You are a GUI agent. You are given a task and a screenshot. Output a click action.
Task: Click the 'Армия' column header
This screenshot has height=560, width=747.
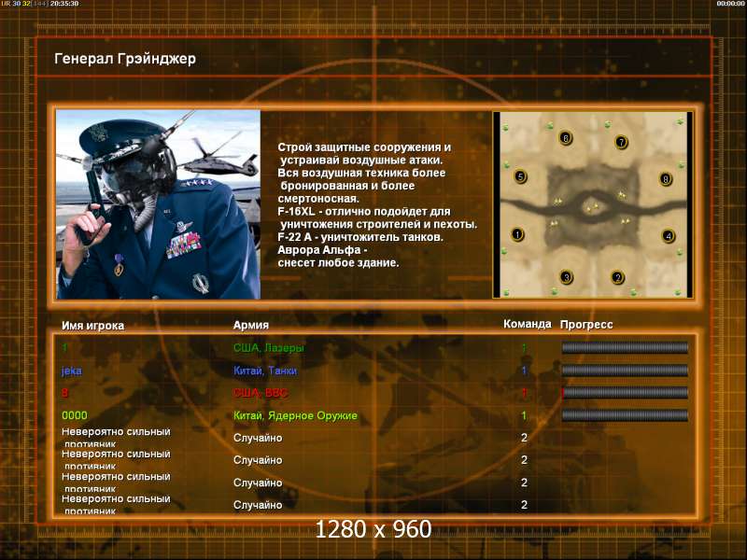(251, 325)
